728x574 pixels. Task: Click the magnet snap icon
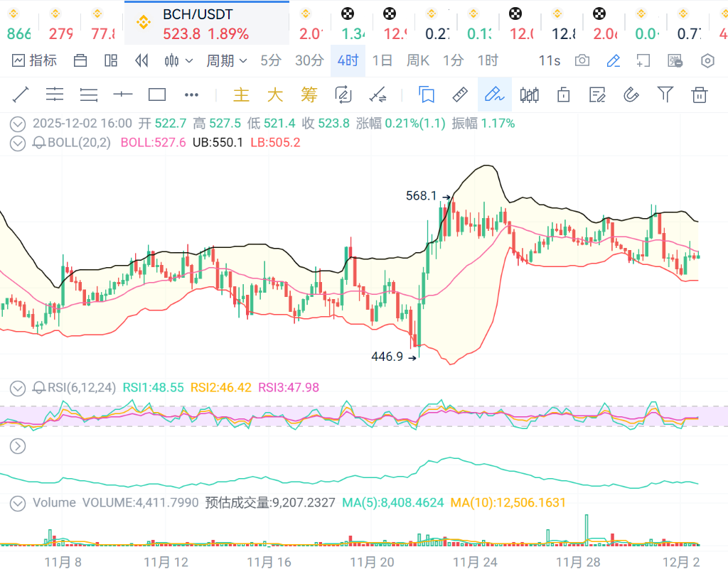pyautogui.click(x=631, y=94)
